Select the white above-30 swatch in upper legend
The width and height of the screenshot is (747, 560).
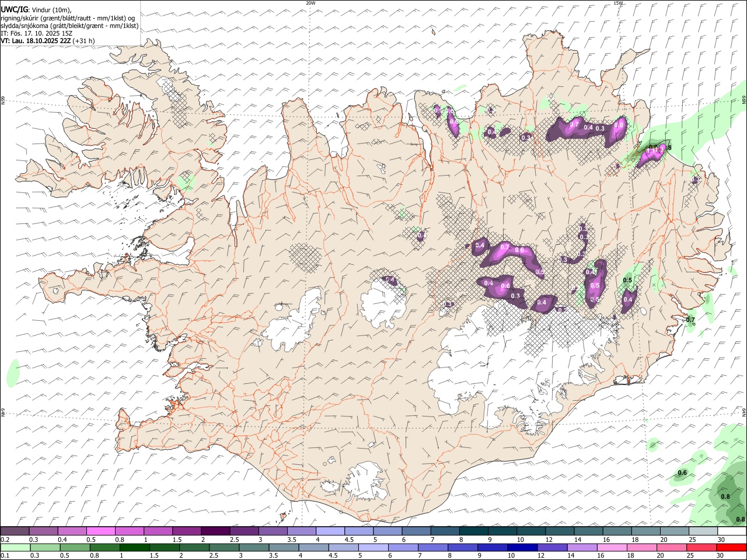[732, 531]
